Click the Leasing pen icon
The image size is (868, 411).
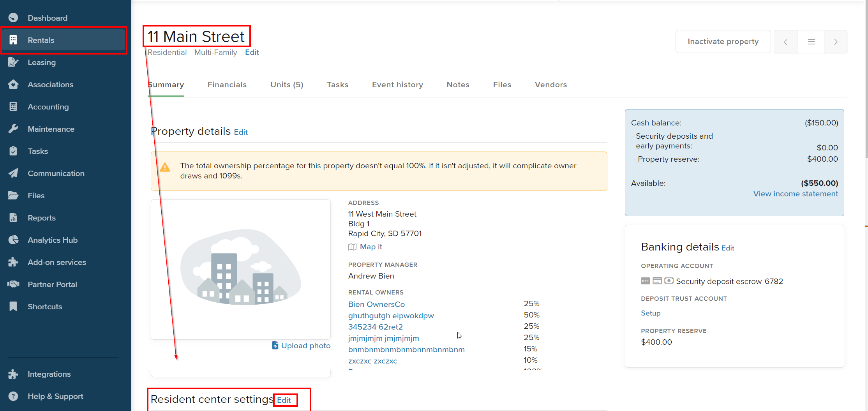(13, 62)
